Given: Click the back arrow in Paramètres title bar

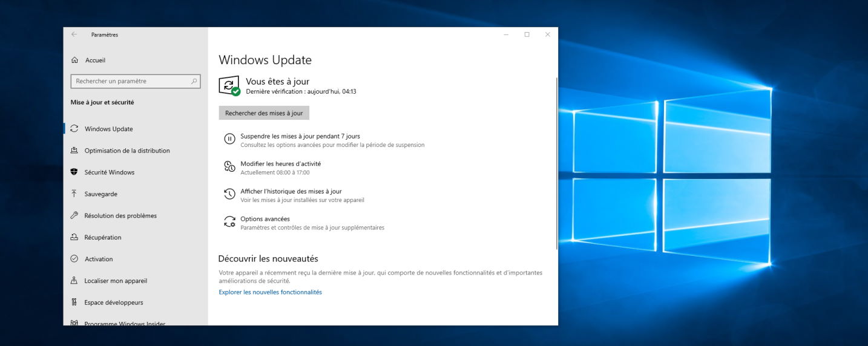Looking at the screenshot, I should tap(74, 34).
